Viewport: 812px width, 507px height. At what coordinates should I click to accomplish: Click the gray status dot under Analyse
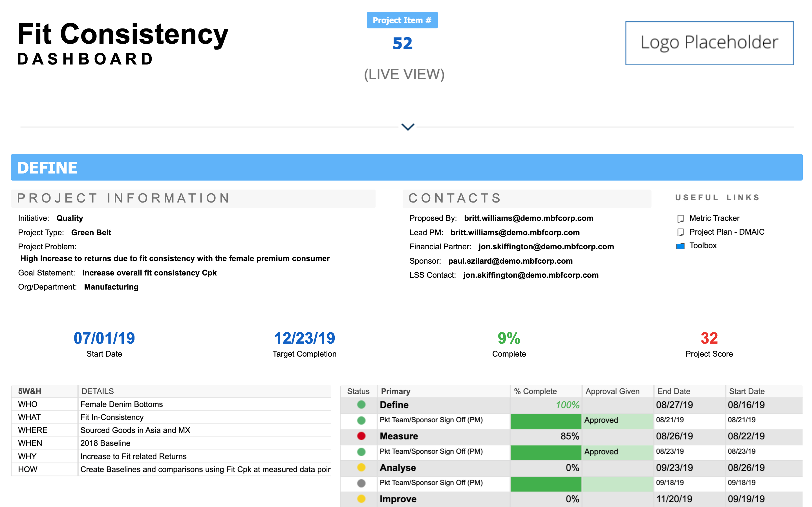click(361, 483)
